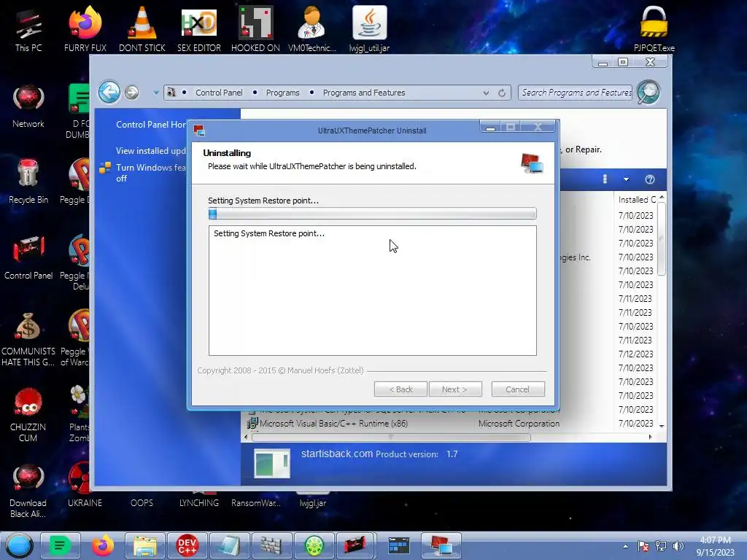Viewport: 747px width, 560px height.
Task: Click the < Back button
Action: [x=400, y=389]
